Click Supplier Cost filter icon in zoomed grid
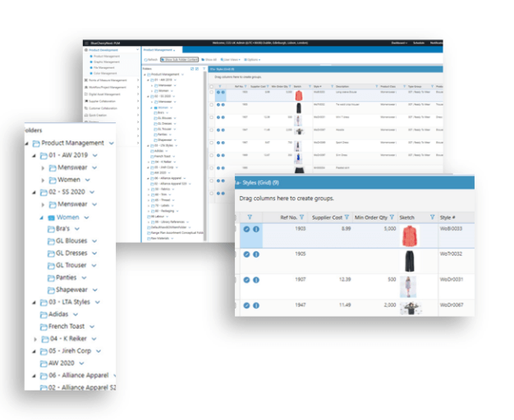Image resolution: width=514 pixels, height=420 pixels. click(346, 217)
